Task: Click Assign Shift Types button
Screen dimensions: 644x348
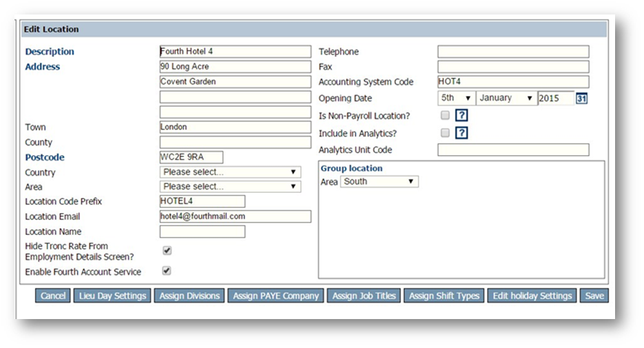Action: point(444,296)
